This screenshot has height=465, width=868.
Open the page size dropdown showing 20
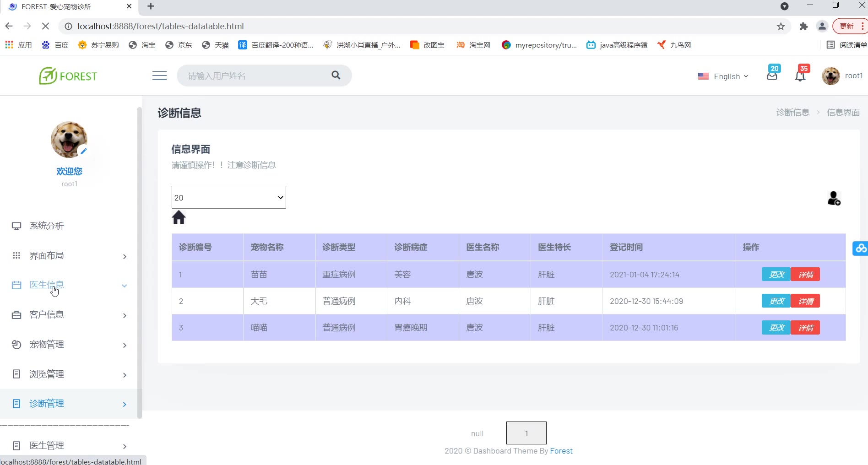[228, 197]
